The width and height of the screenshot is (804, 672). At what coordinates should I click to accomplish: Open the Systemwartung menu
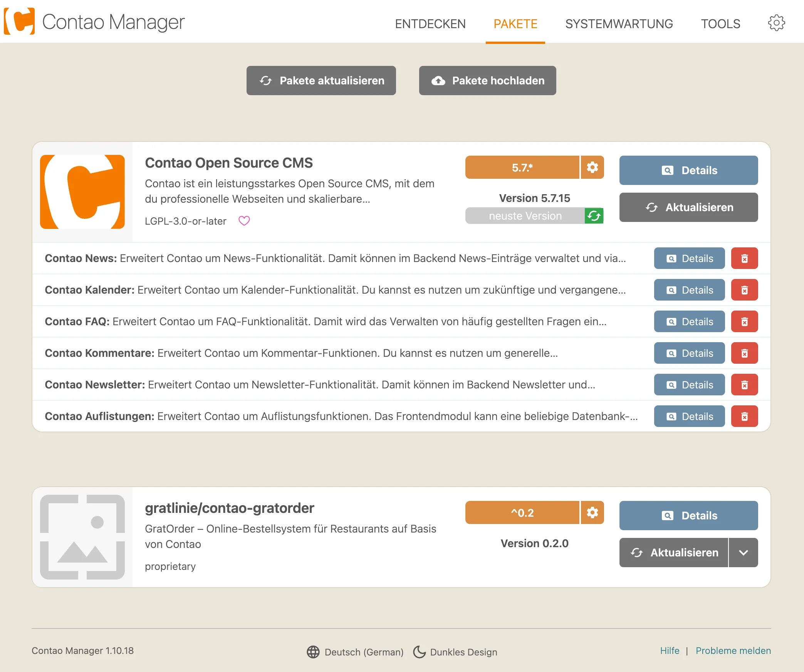[619, 24]
